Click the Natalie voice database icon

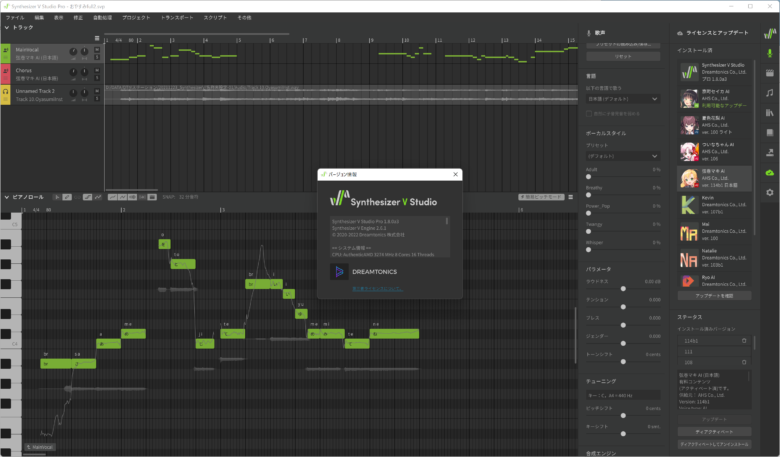pyautogui.click(x=689, y=259)
